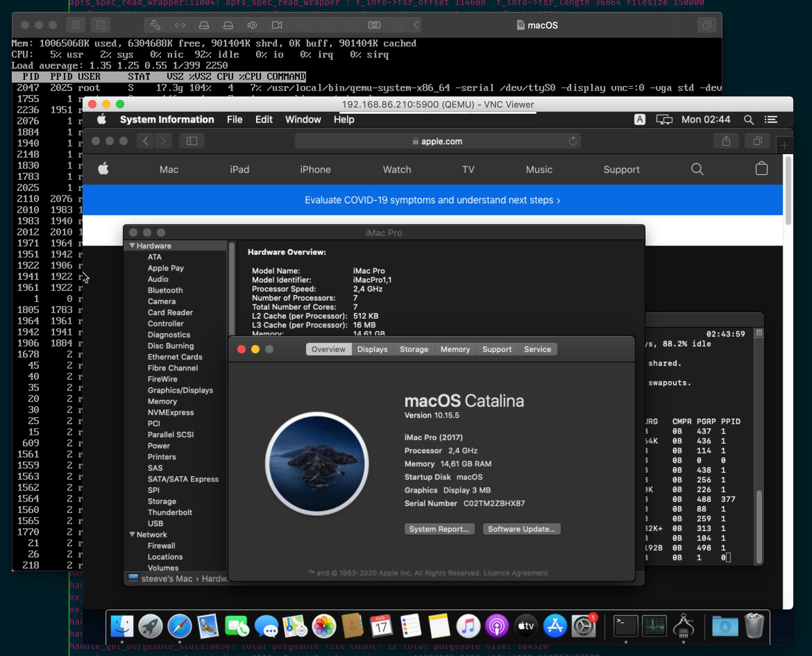Open Safari from the Dock
The width and height of the screenshot is (812, 656).
(x=179, y=626)
